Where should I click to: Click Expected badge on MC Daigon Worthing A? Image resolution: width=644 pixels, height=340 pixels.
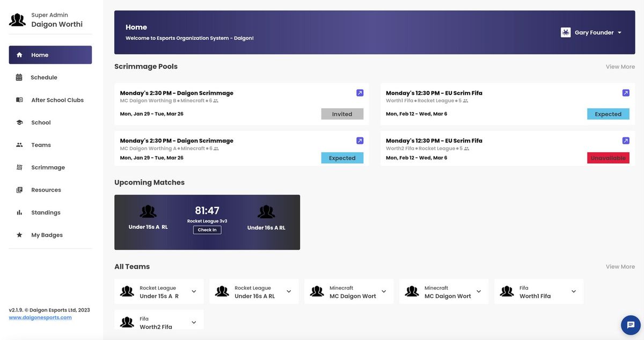coord(342,158)
